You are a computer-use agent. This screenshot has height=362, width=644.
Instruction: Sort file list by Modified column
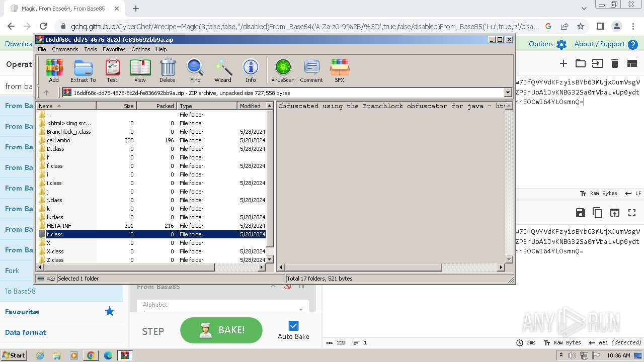click(x=251, y=106)
